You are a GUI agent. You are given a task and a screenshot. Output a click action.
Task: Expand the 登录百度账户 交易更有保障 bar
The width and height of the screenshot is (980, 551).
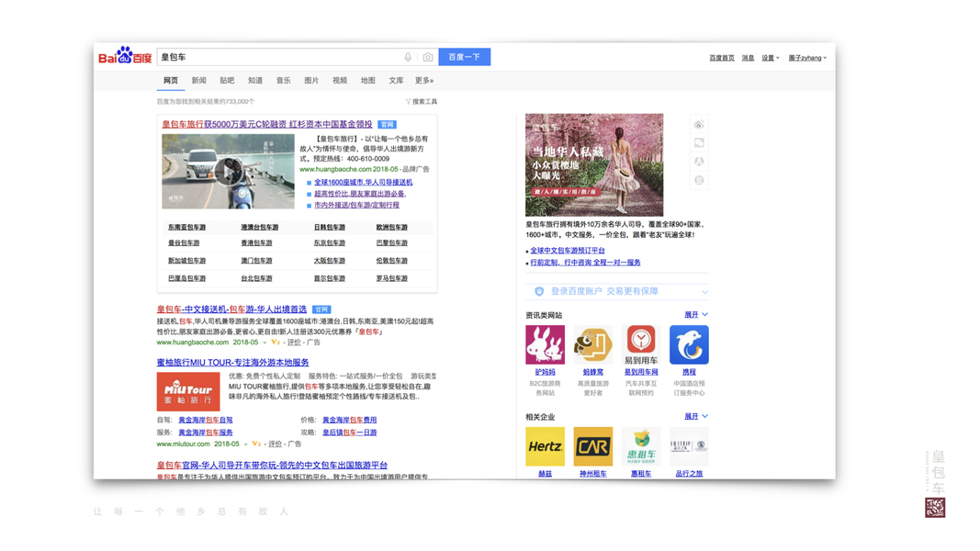617,292
